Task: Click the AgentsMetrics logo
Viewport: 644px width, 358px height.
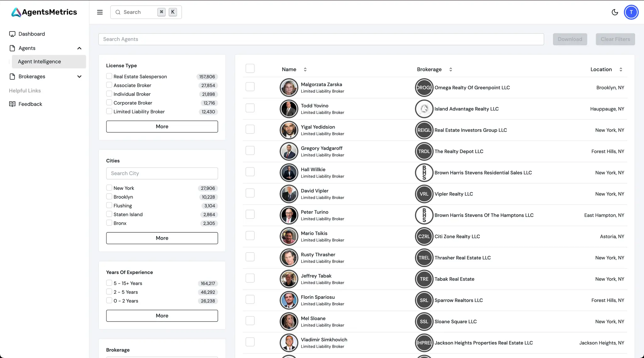Action: click(x=44, y=12)
